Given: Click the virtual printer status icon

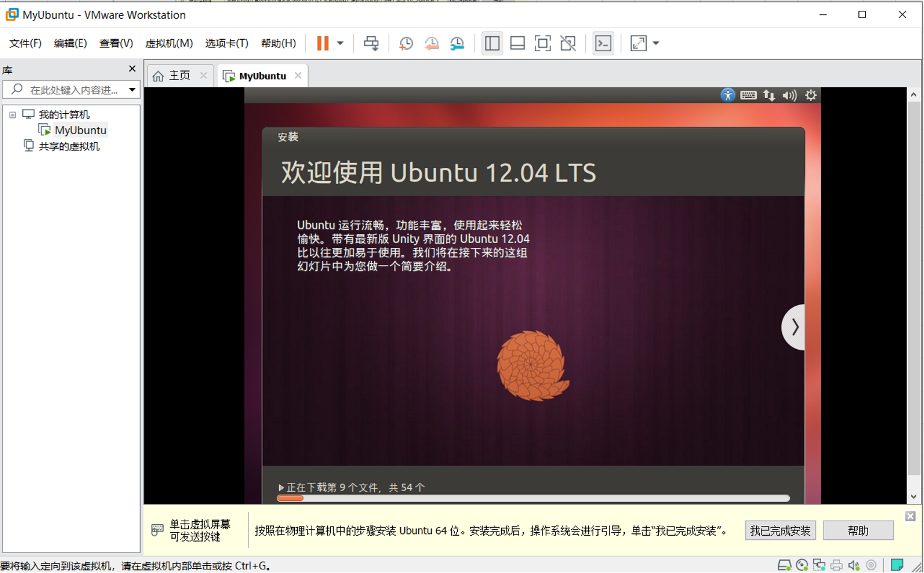Looking at the screenshot, I should (x=836, y=565).
